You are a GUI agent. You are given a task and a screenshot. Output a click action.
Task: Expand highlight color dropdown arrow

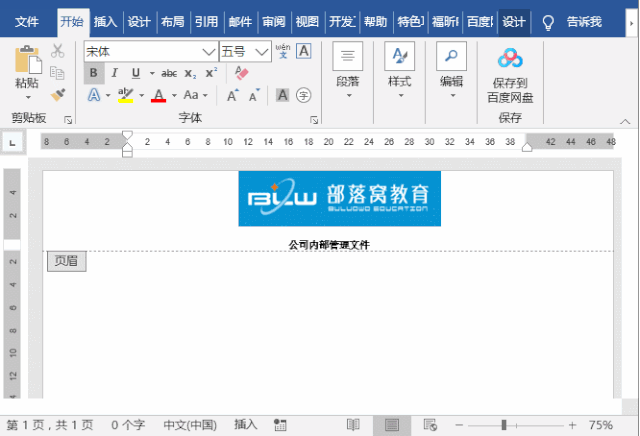pos(141,96)
